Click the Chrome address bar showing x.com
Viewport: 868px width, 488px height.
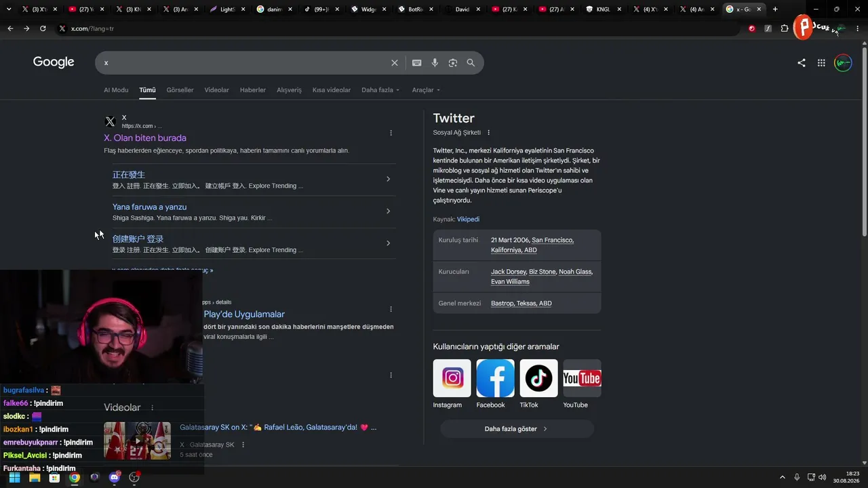click(x=400, y=28)
